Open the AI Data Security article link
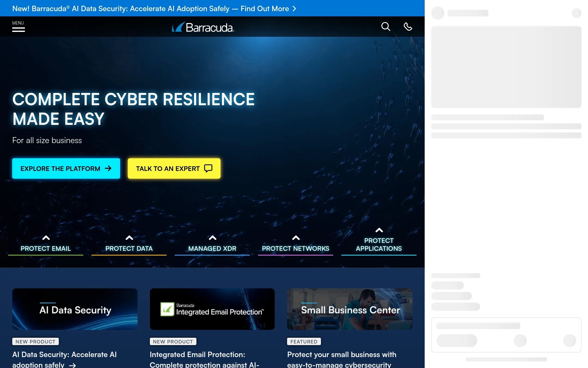588x368 pixels. click(x=65, y=359)
